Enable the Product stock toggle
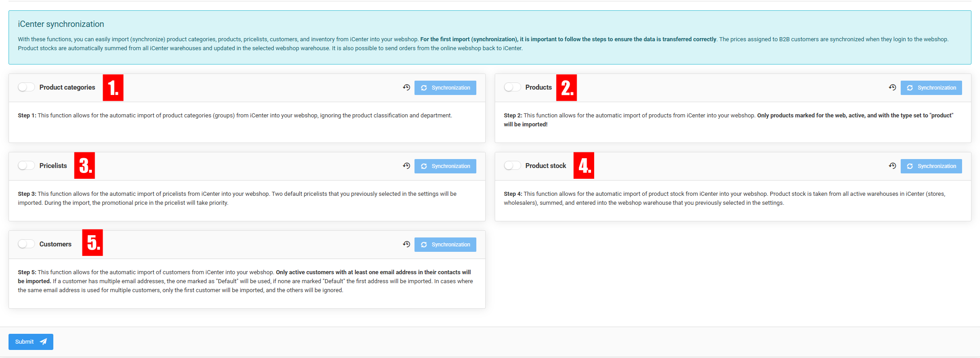 click(512, 166)
